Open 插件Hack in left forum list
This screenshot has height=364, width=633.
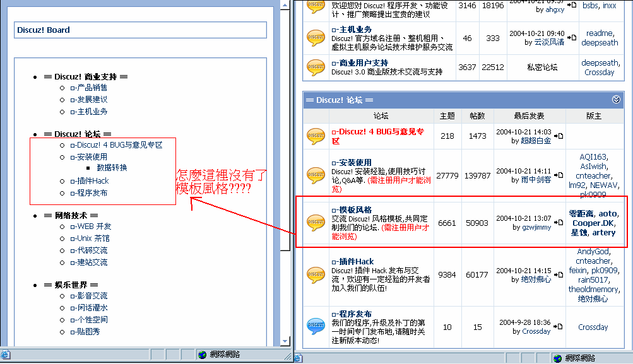(90, 181)
